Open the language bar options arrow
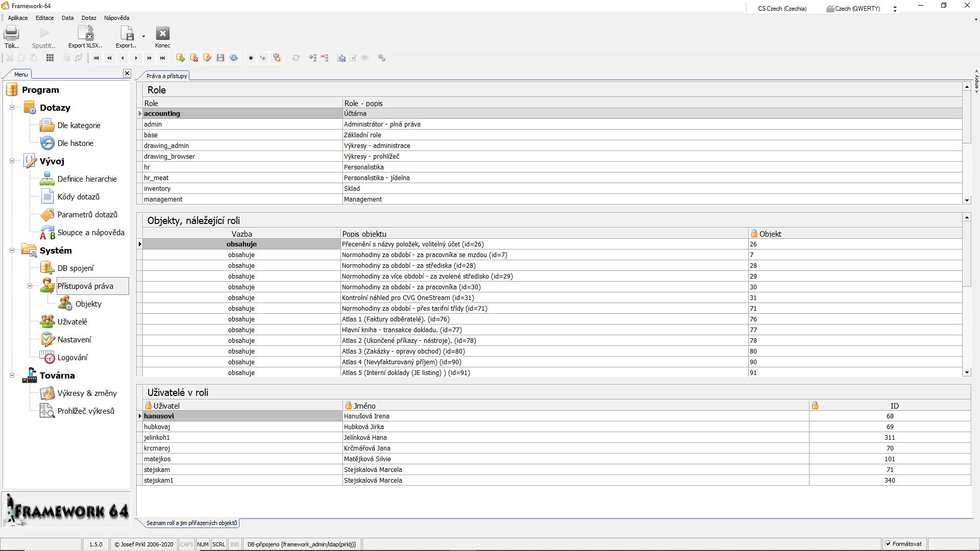This screenshot has height=551, width=980. click(x=895, y=9)
